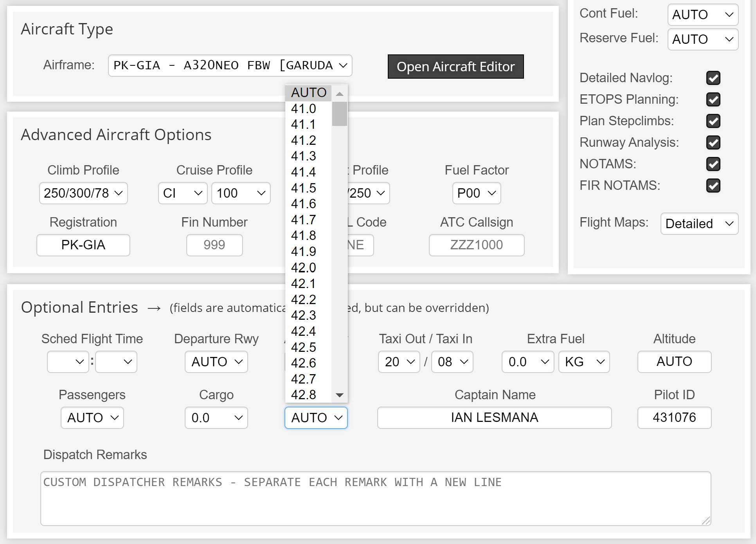Expand the Airframe dropdown
Viewport: 756px width, 544px height.
coord(230,65)
